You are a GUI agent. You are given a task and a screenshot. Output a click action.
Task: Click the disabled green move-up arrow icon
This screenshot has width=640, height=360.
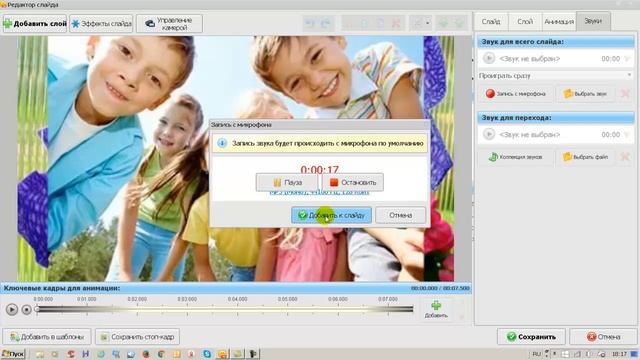pos(443,24)
